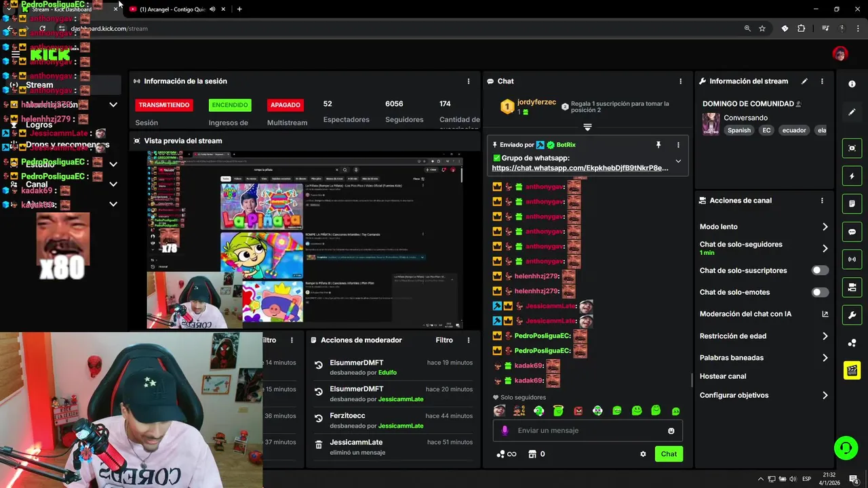Expand Palabras baneadas list
This screenshot has width=868, height=488.
[825, 358]
